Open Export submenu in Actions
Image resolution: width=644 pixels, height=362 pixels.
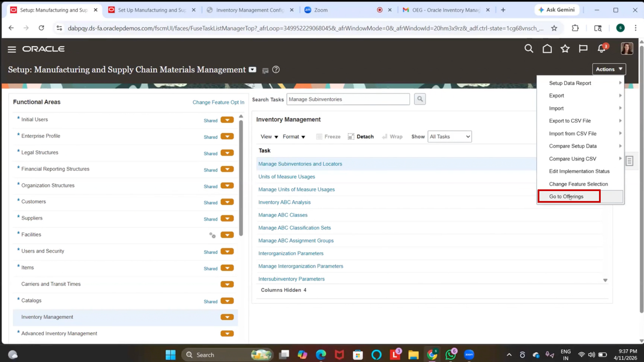pos(580,96)
